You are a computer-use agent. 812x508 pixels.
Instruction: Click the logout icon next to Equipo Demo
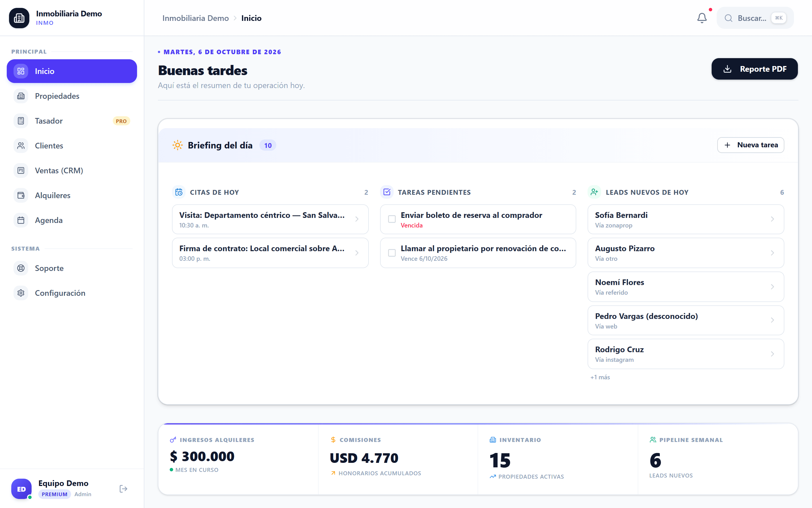[123, 489]
